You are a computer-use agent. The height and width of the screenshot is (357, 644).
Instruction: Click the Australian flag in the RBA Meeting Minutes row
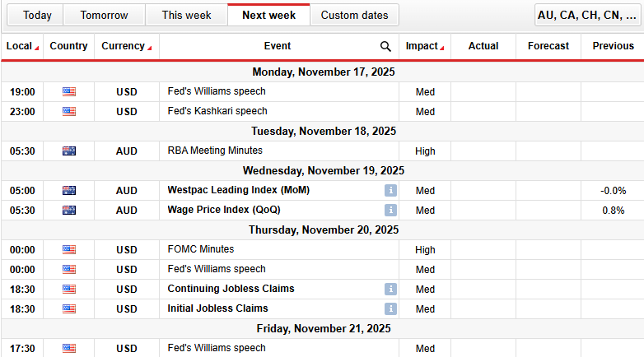click(68, 151)
